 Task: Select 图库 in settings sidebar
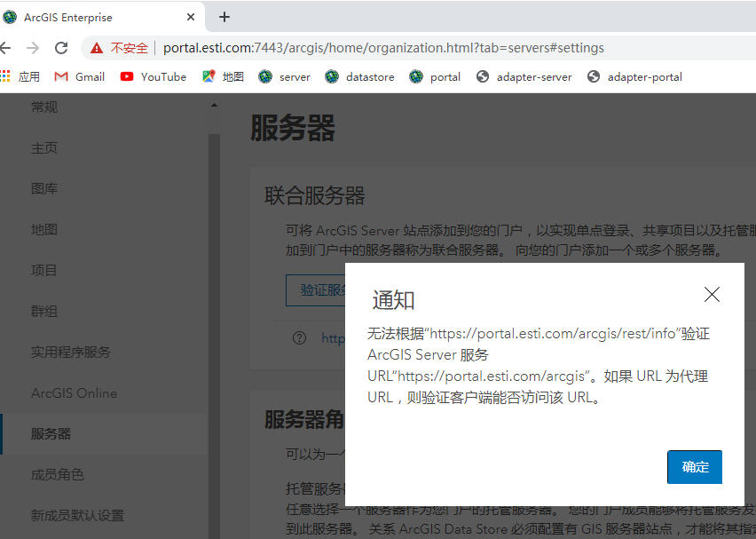[44, 188]
